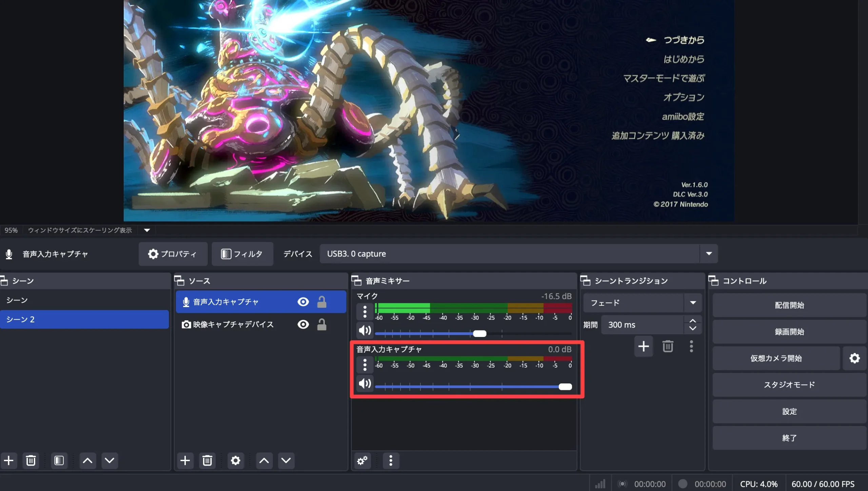
Task: Click the 録画開始 button
Action: (x=789, y=332)
